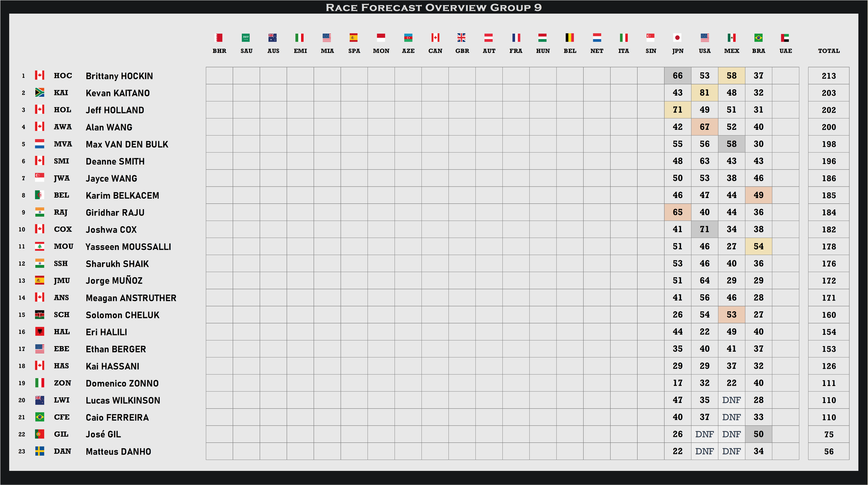Click the Great Britain flag above GBR
Viewport: 868px width, 485px height.
click(462, 38)
